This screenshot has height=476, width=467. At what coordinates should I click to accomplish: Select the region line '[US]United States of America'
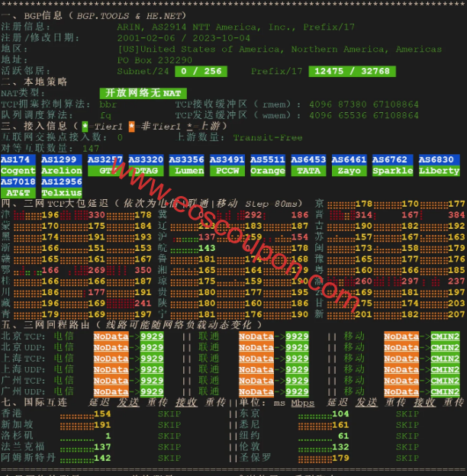pyautogui.click(x=198, y=49)
